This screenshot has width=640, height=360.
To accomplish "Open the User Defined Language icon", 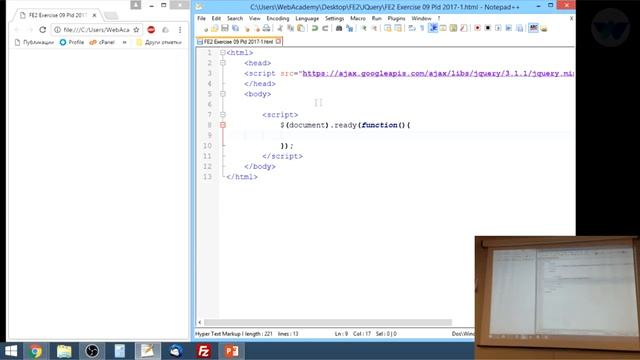I will point(443,28).
